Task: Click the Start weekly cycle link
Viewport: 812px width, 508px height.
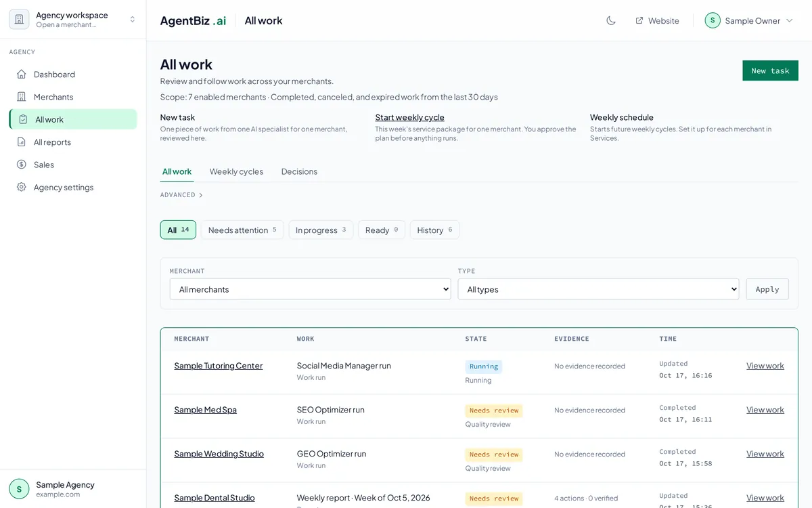Action: (409, 117)
